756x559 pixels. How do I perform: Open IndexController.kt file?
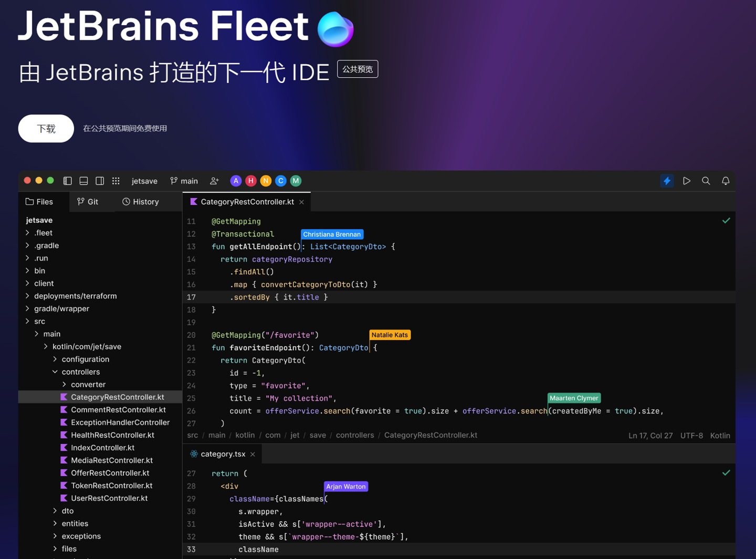(x=97, y=448)
